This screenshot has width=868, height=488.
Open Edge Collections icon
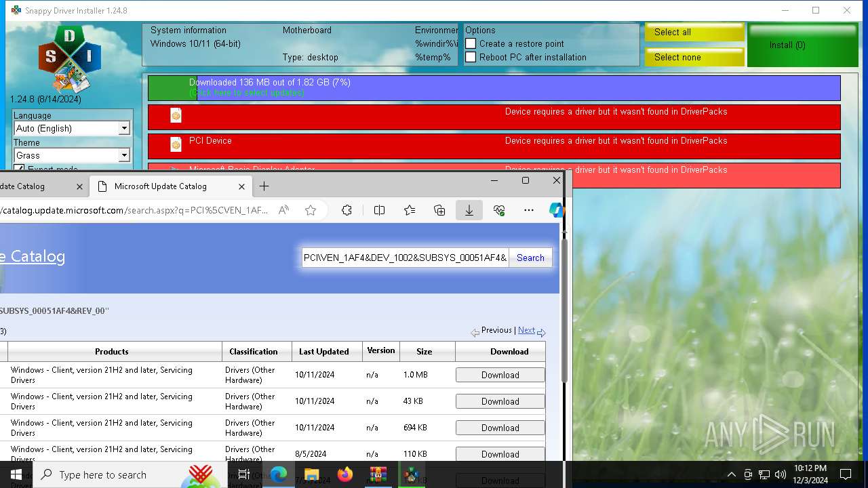coord(439,210)
